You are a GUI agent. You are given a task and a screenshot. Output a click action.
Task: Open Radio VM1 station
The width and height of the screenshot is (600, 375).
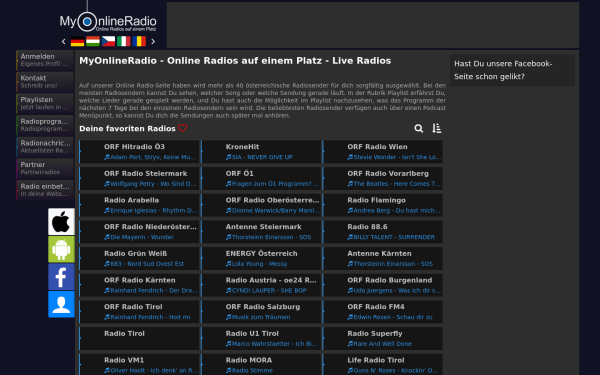(x=139, y=364)
